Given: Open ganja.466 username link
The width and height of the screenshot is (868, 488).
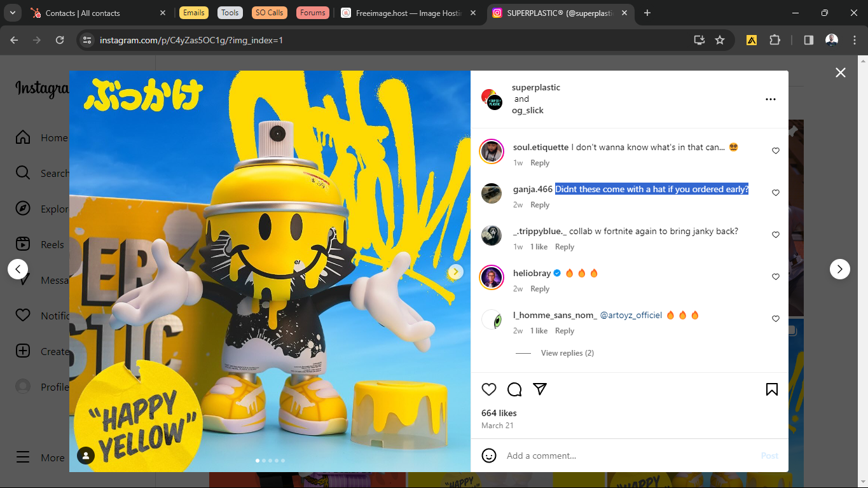Looking at the screenshot, I should (533, 189).
